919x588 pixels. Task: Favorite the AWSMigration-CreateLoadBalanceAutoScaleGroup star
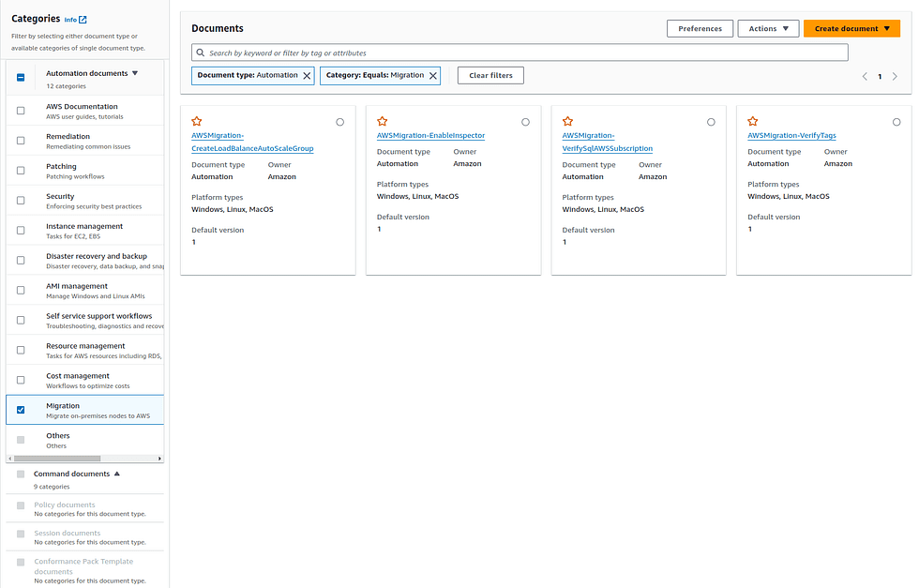pos(196,121)
